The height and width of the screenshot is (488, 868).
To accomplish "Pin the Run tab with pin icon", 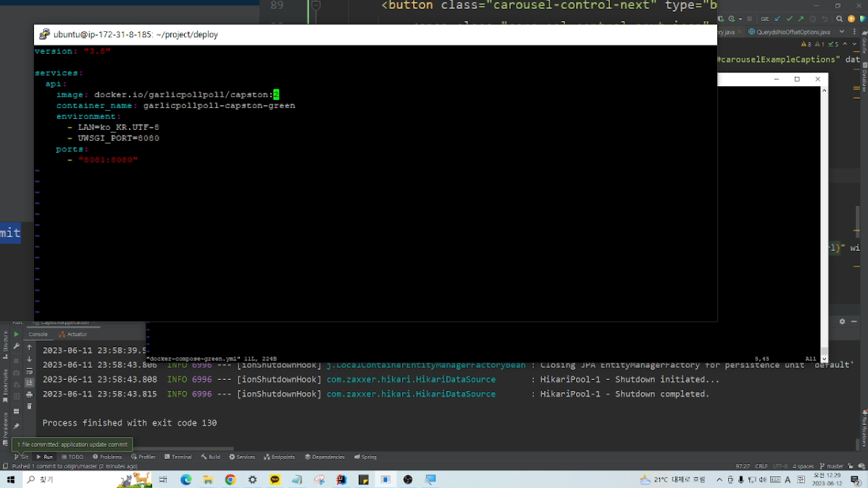I will click(16, 426).
